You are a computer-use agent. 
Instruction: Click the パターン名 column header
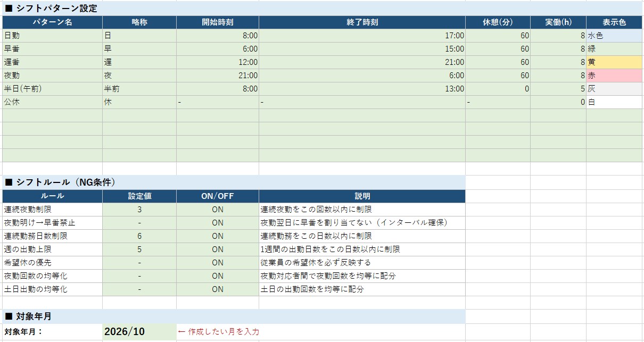click(52, 22)
